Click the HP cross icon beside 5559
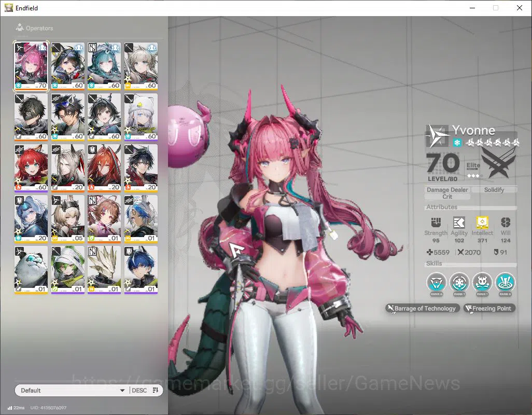This screenshot has height=415, width=532. pyautogui.click(x=429, y=252)
